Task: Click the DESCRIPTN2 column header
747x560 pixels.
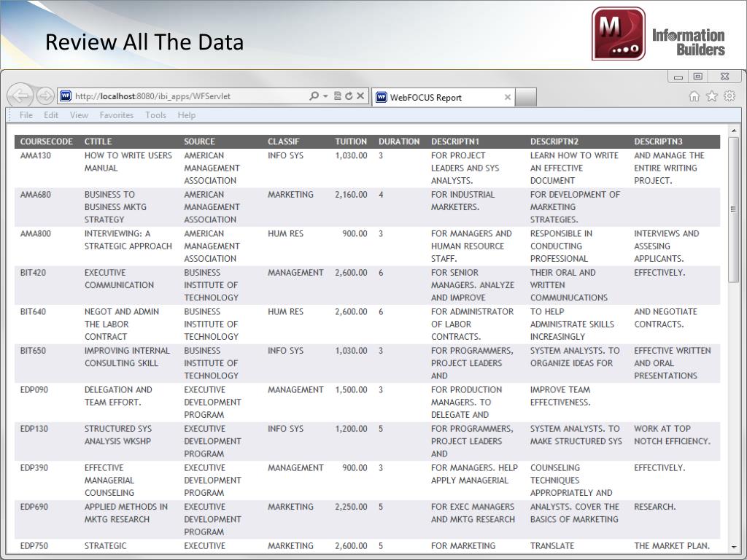Action: click(554, 141)
